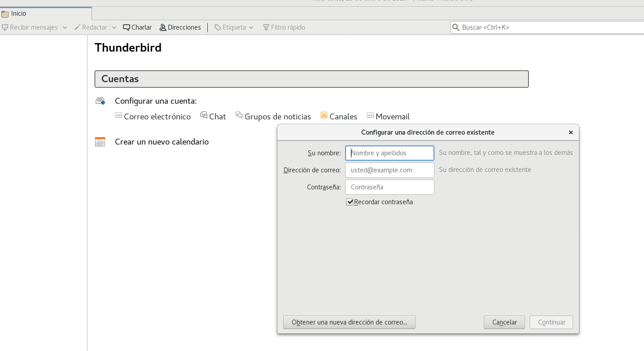Expand the Recibir mensajes dropdown arrow
The height and width of the screenshot is (351, 644).
tap(65, 27)
